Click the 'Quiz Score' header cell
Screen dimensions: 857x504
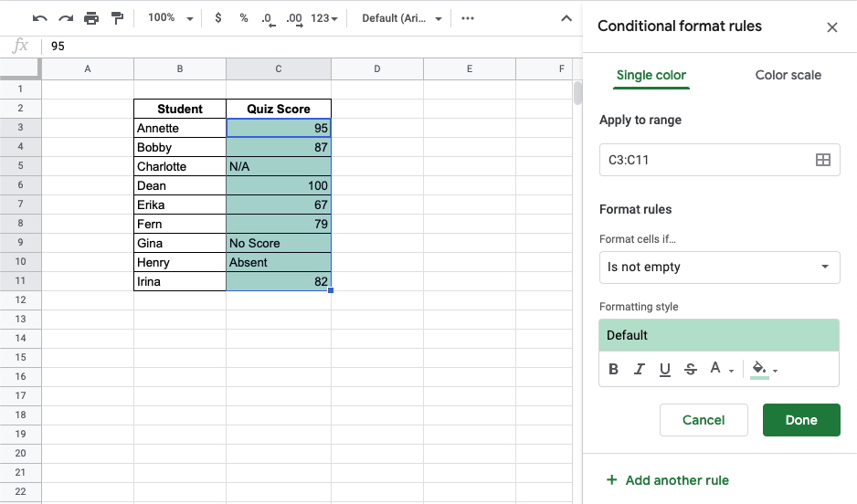[x=278, y=109]
